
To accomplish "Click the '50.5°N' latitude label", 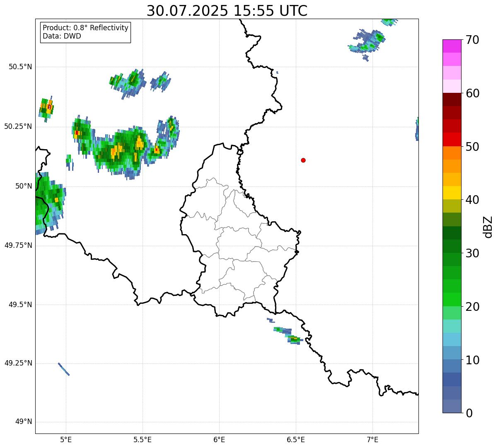I will coord(20,67).
